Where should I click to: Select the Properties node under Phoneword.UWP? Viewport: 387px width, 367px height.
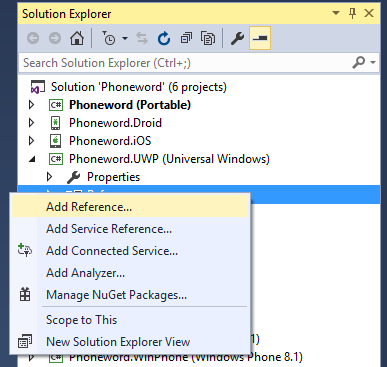click(x=113, y=177)
